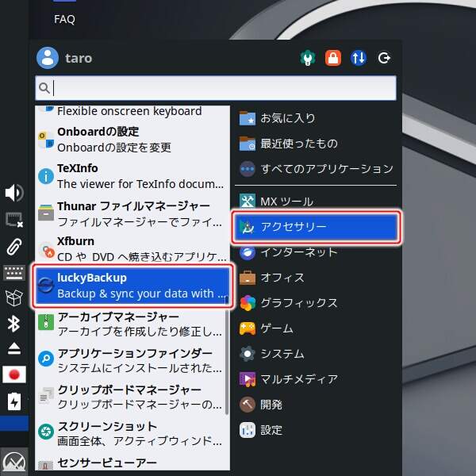Click the battery charging panel icon
Screen dimensions: 476x476
click(14, 401)
